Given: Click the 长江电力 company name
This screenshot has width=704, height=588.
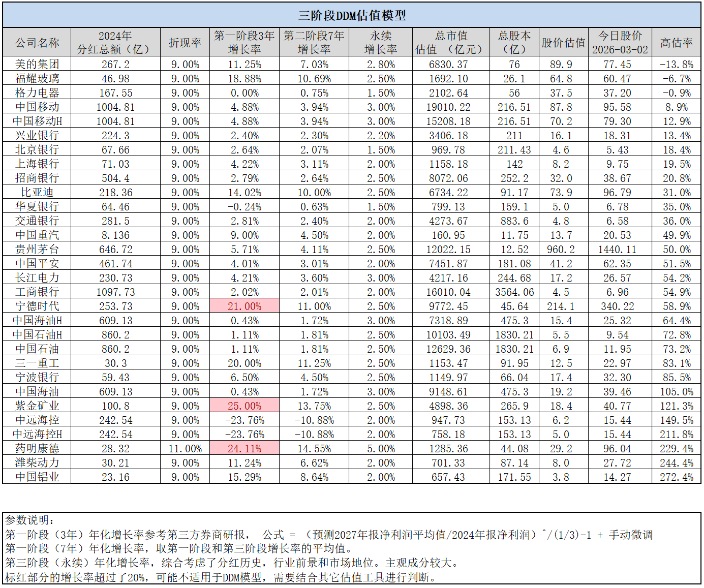Looking at the screenshot, I should click(x=37, y=277).
